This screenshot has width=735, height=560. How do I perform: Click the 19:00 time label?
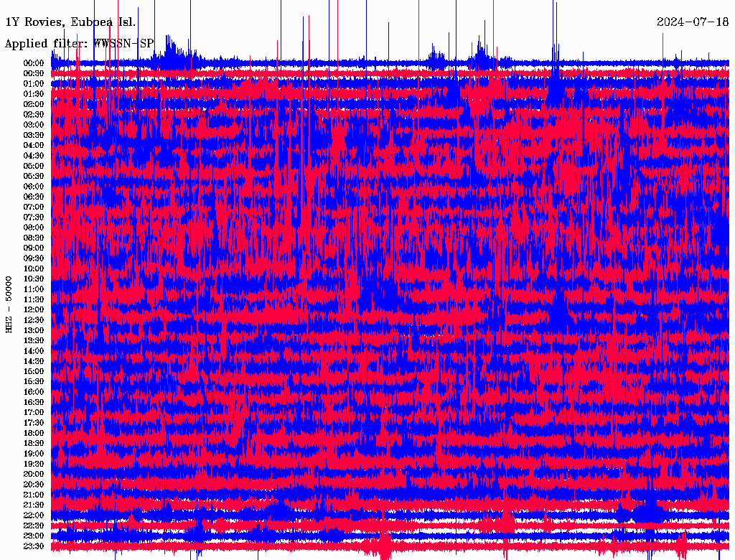[34, 454]
